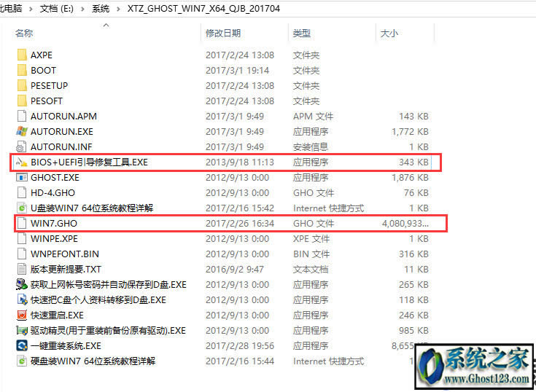Select the AXPE folder icon
This screenshot has height=392, width=536.
coord(22,55)
